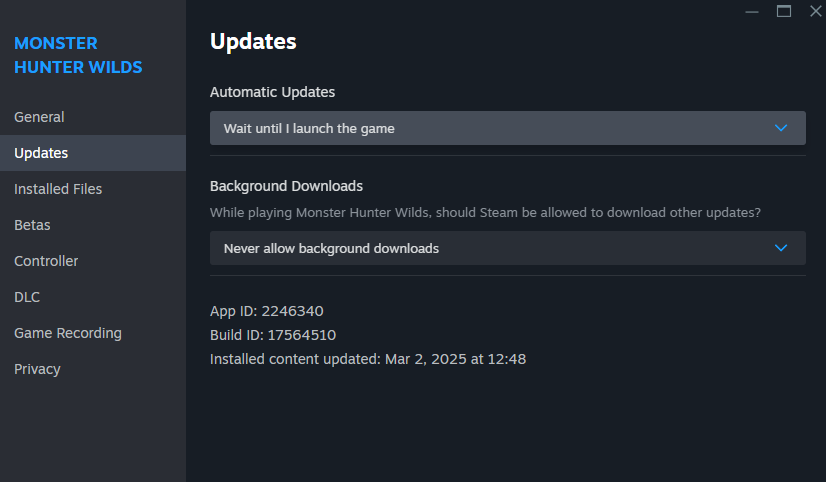
Task: Click the Background Downloads section label
Action: coord(286,186)
